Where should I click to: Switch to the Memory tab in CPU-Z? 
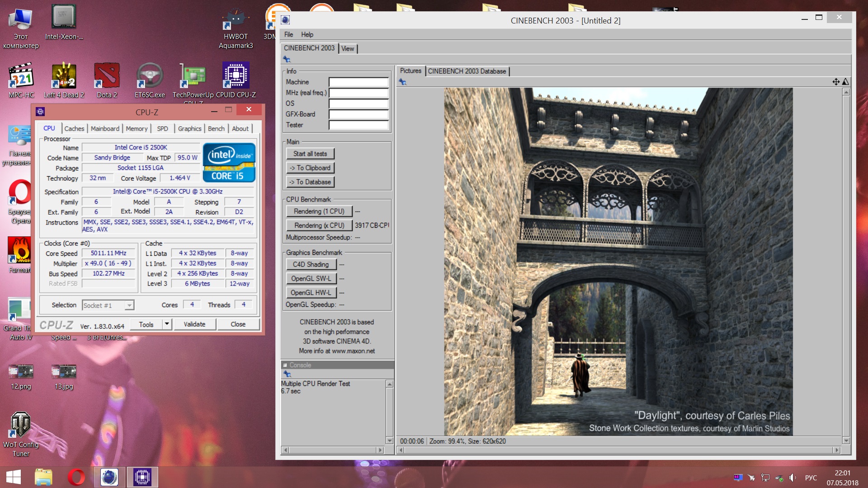coord(137,128)
